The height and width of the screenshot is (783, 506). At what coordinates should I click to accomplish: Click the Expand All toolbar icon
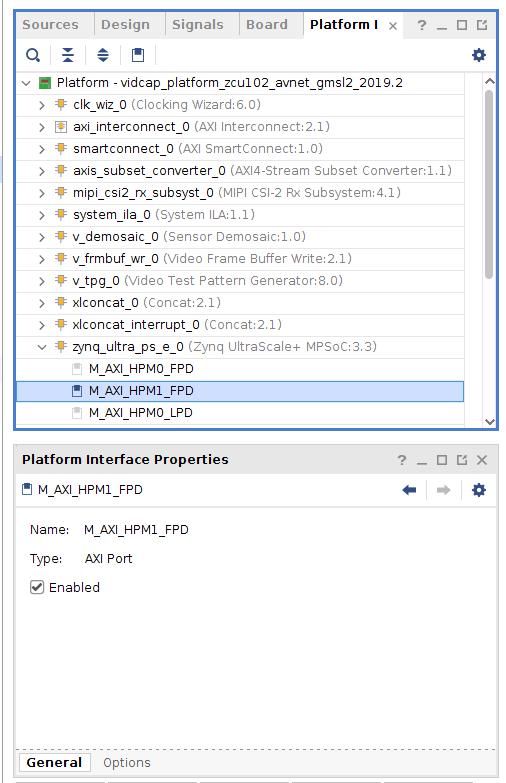click(102, 55)
